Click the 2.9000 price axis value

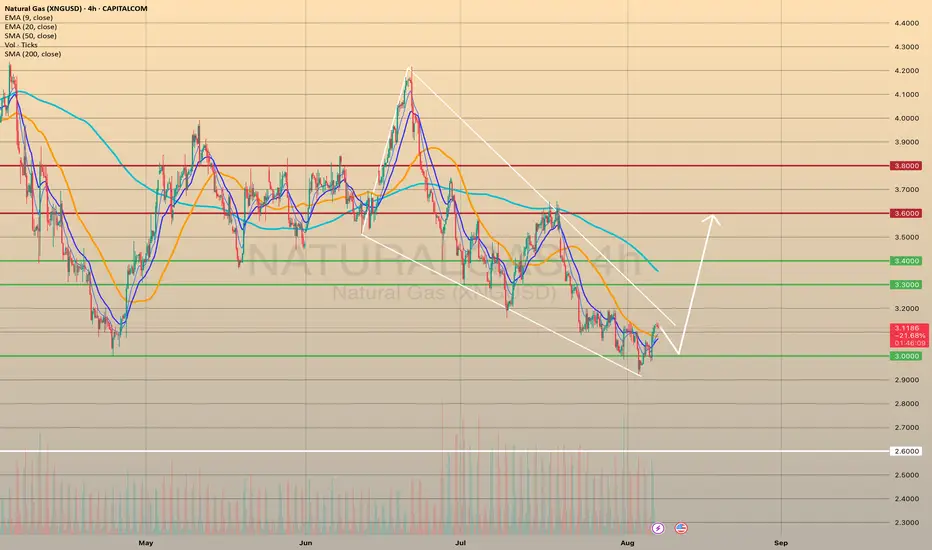coord(906,380)
